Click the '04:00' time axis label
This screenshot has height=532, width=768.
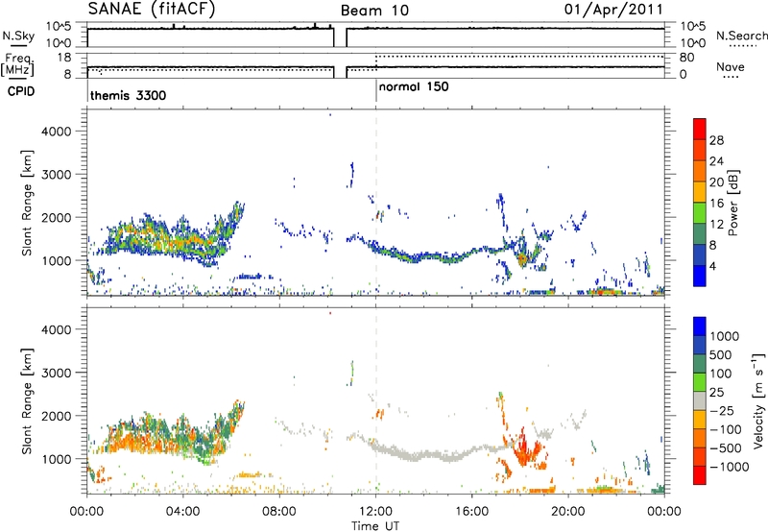point(183,511)
